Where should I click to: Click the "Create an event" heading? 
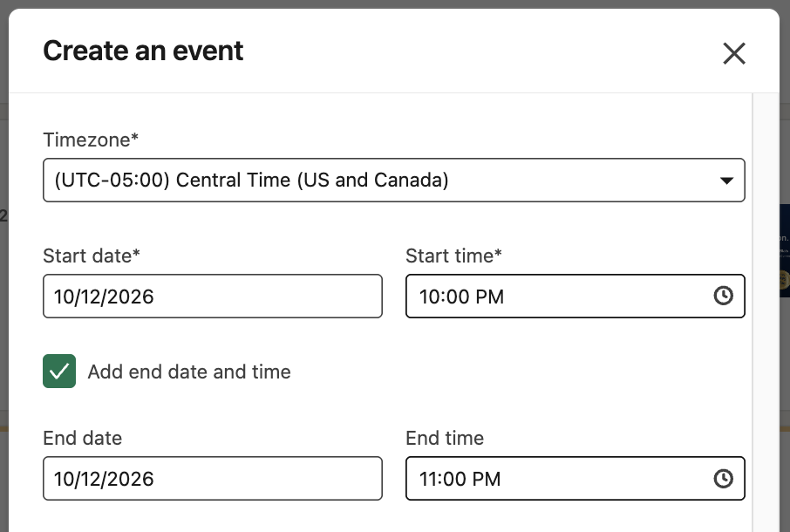click(143, 51)
